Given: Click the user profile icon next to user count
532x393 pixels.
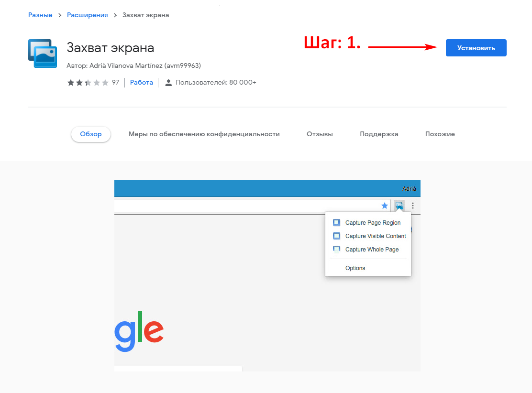Looking at the screenshot, I should pos(168,82).
